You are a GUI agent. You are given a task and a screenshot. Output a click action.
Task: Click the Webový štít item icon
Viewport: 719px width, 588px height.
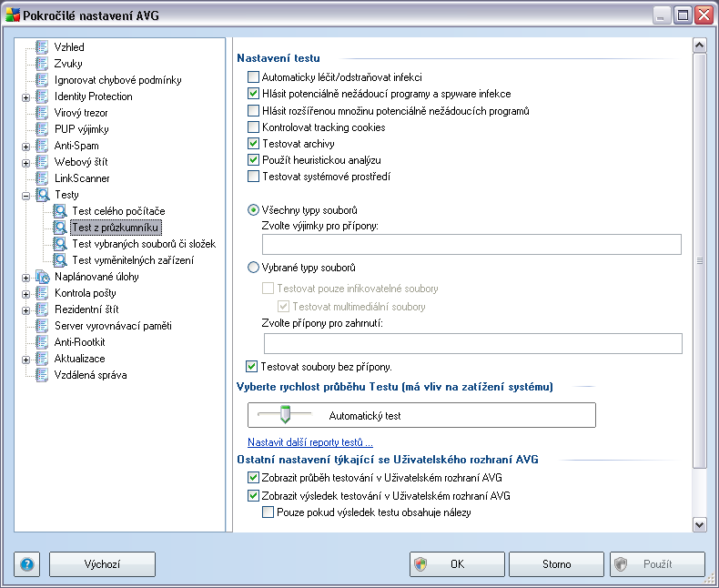click(x=42, y=161)
